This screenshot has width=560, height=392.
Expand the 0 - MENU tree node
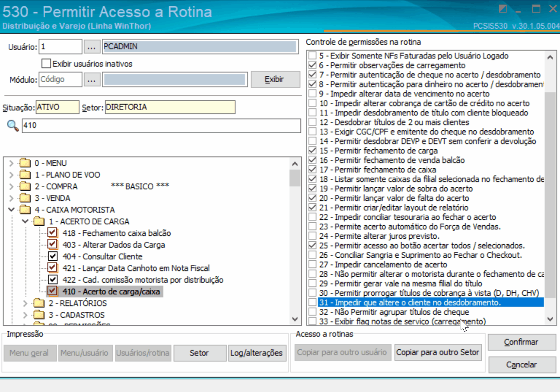pos(11,163)
